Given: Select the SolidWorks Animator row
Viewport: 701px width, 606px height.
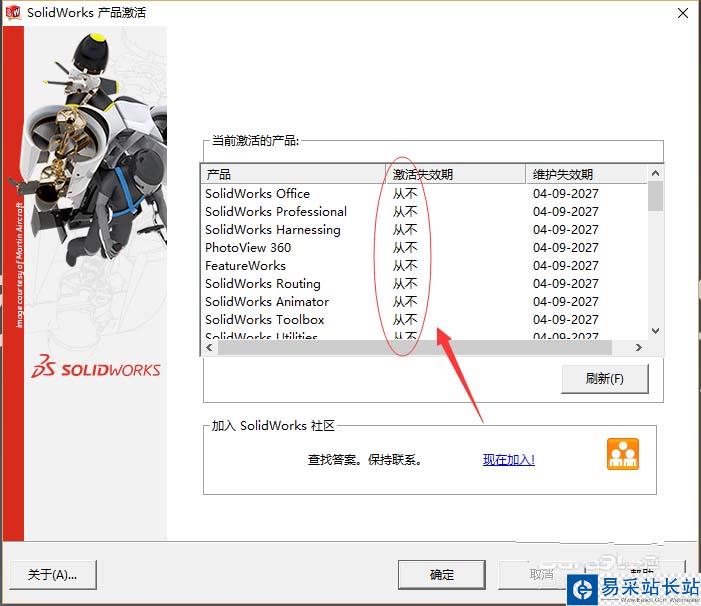Looking at the screenshot, I should click(x=424, y=301).
